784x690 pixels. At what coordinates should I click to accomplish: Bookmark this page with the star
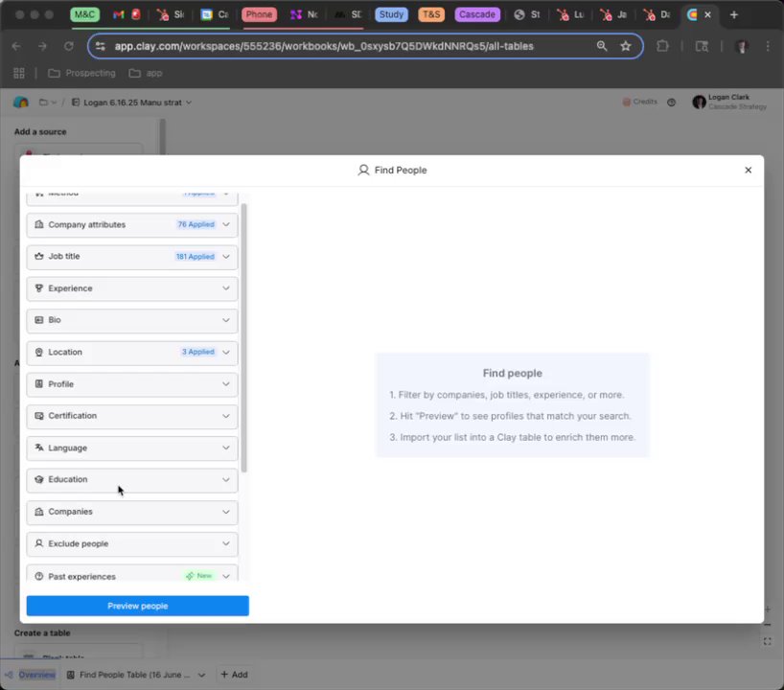pos(626,46)
